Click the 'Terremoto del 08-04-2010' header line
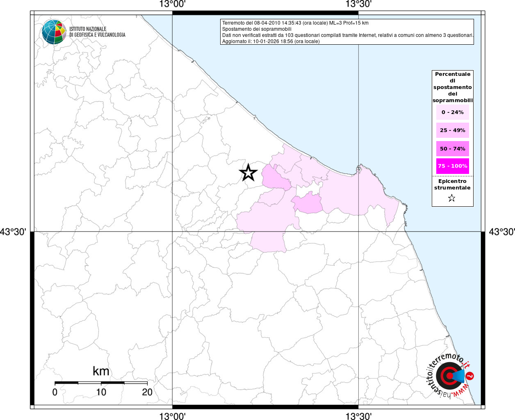The image size is (515, 420). click(295, 23)
